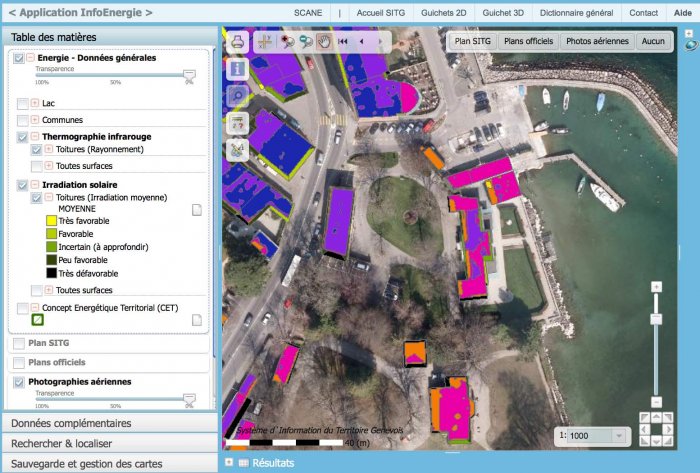Screen dimensions: 700x473
Task: Open the MOYENNE legend document icon
Action: [197, 210]
